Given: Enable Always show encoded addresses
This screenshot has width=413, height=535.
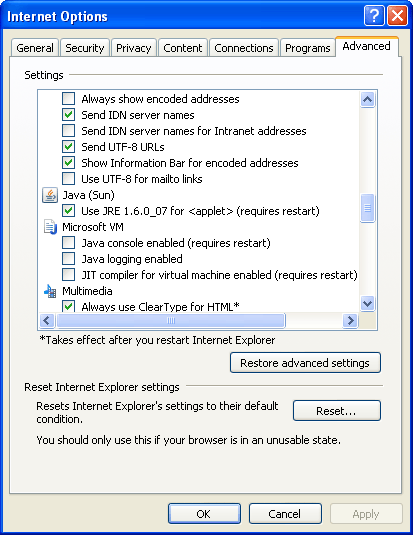Looking at the screenshot, I should pos(69,99).
